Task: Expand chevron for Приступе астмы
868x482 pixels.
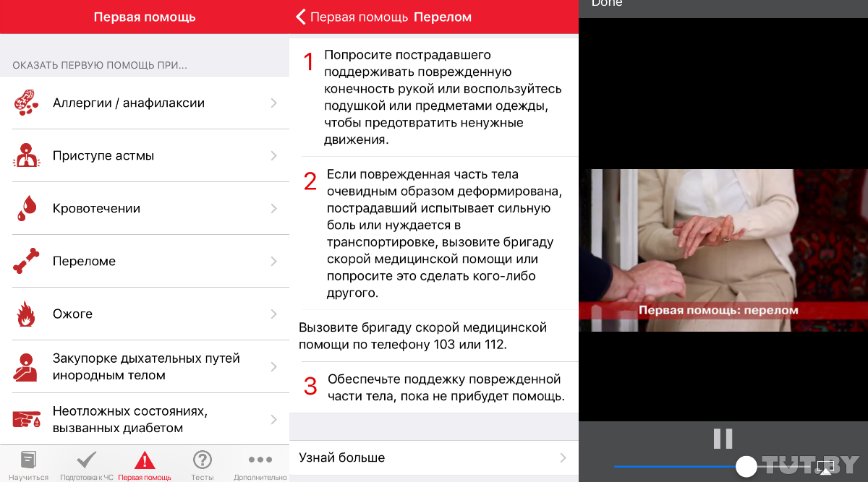Action: 274,155
